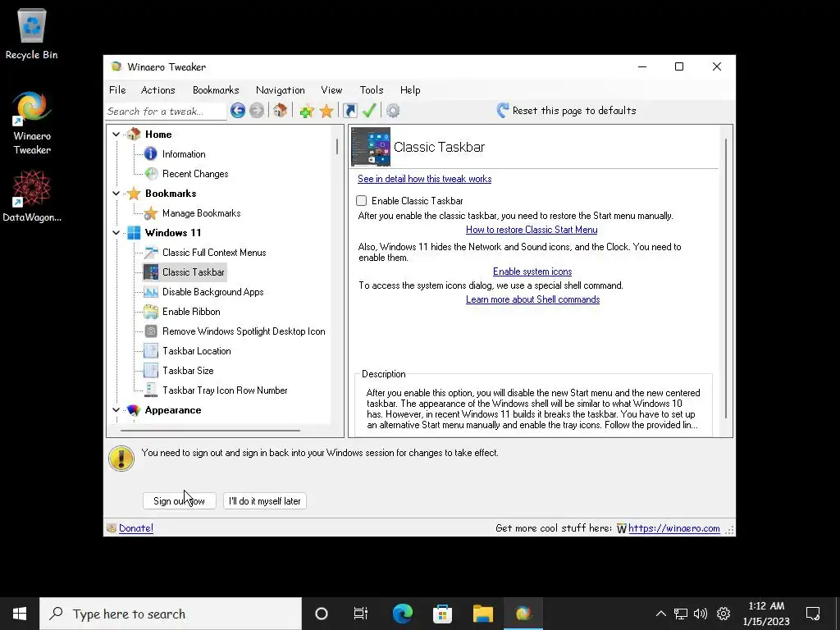
Task: Open Microsoft Store from the taskbar
Action: tap(442, 614)
